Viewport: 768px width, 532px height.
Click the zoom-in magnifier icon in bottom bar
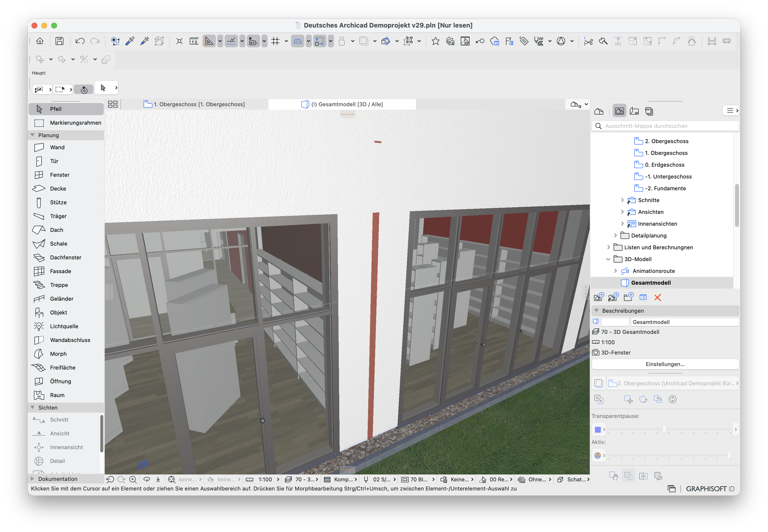133,479
